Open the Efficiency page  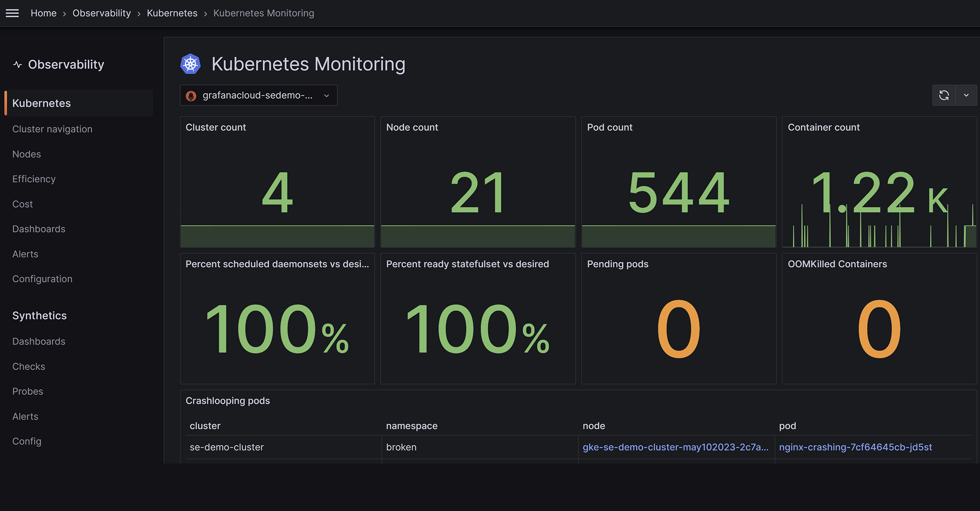34,179
